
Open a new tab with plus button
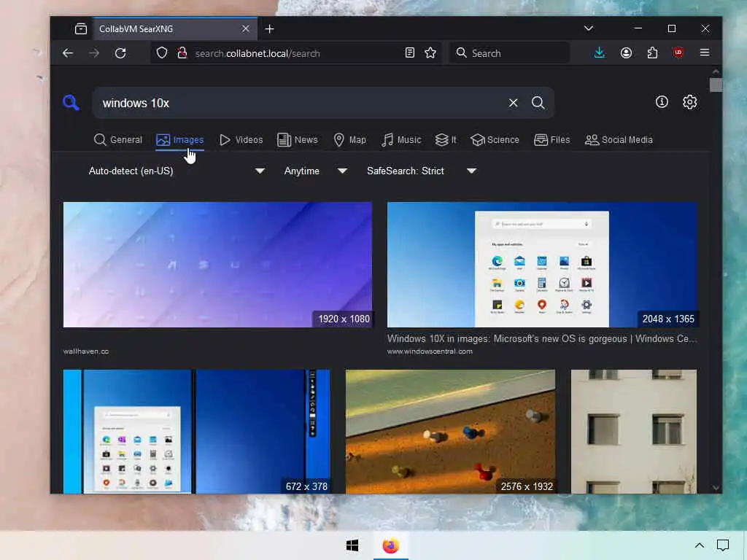tap(270, 29)
